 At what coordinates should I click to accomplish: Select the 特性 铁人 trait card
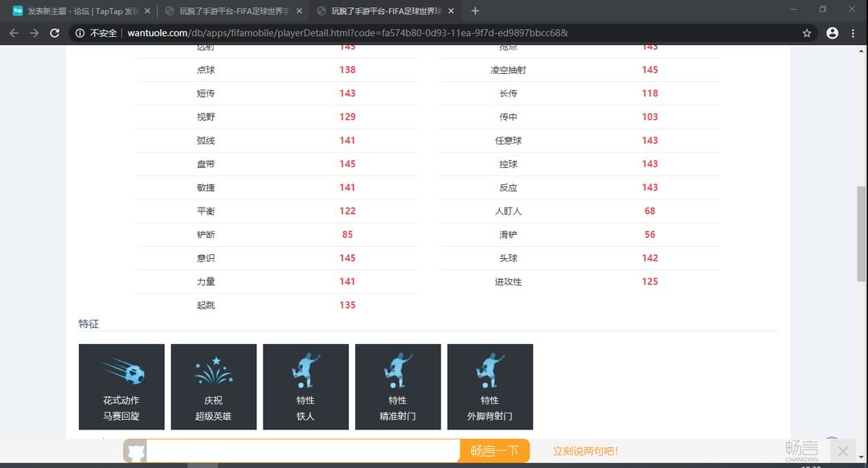[305, 387]
